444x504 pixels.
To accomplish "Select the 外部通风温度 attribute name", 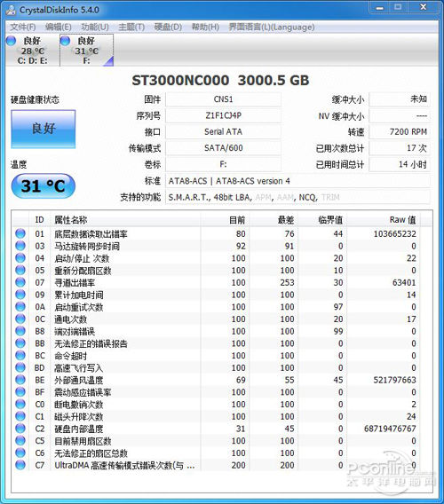I will (78, 380).
